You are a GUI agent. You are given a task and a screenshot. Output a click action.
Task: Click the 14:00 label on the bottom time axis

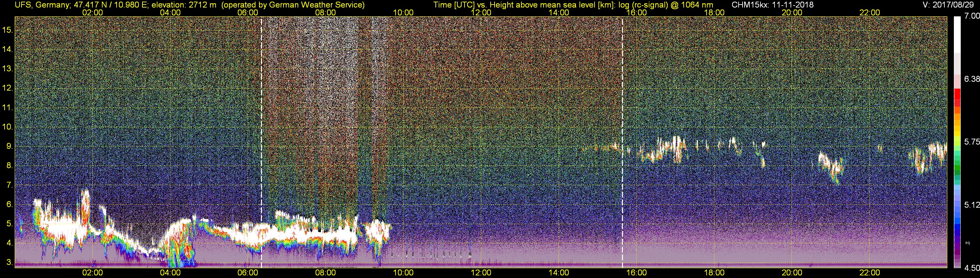(x=559, y=273)
